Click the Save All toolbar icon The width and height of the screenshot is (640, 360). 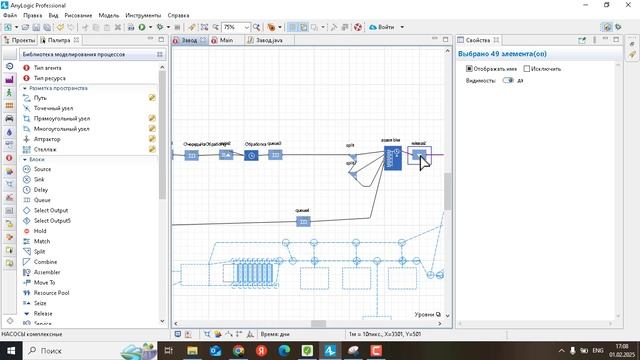(47, 27)
